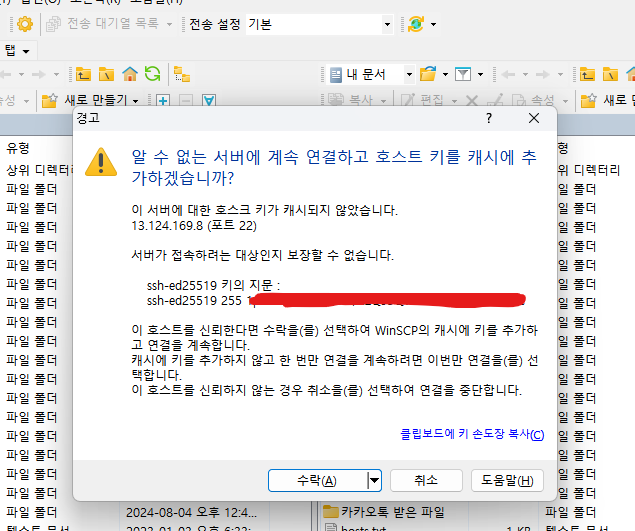The width and height of the screenshot is (635, 531).
Task: Click the right panel 새로 new-folder icon
Action: point(588,100)
